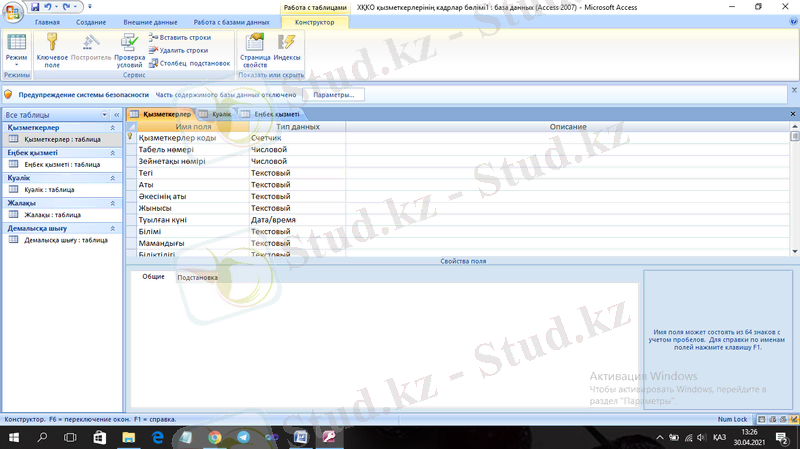The height and width of the screenshot is (449, 800).
Task: Open Демалысқа шығу : таблица in navigation pane
Action: click(x=66, y=240)
